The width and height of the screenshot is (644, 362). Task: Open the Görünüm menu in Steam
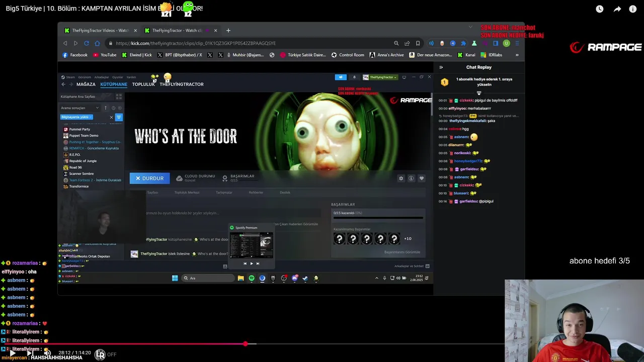[x=85, y=77]
